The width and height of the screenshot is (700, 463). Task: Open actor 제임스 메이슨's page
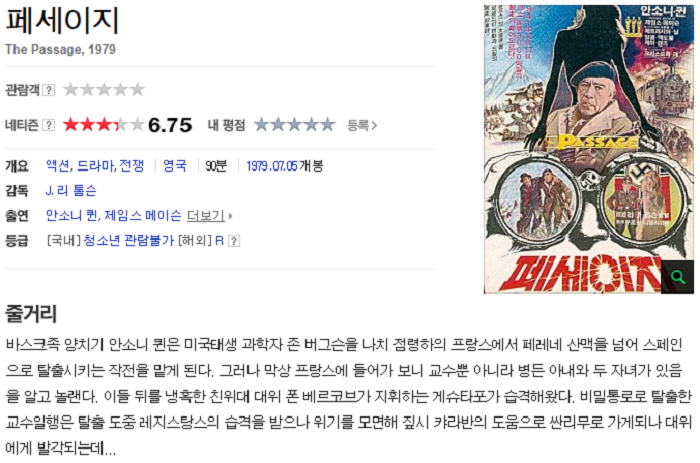[x=143, y=216]
